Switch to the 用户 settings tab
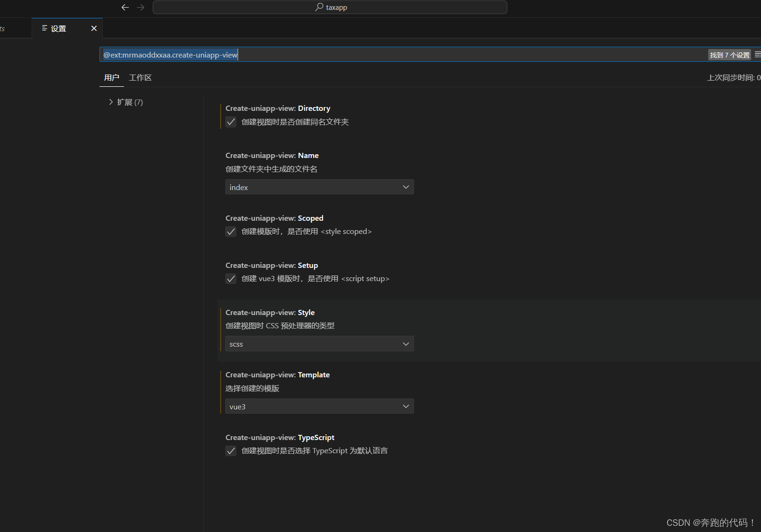The image size is (761, 532). click(x=112, y=77)
